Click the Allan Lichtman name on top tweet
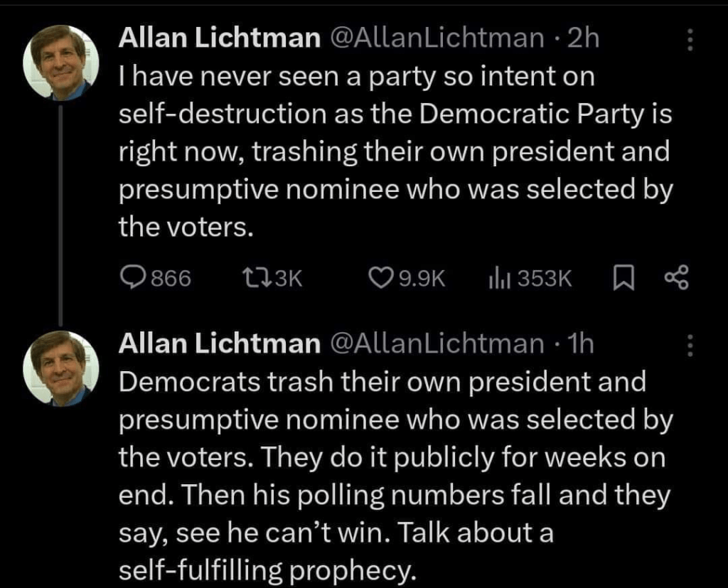Image resolution: width=728 pixels, height=588 pixels. pyautogui.click(x=219, y=39)
